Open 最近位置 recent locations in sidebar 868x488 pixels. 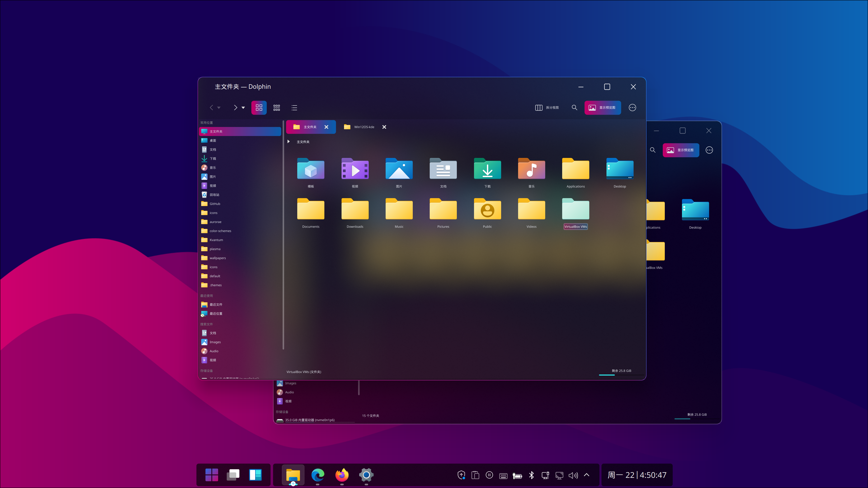pos(240,314)
